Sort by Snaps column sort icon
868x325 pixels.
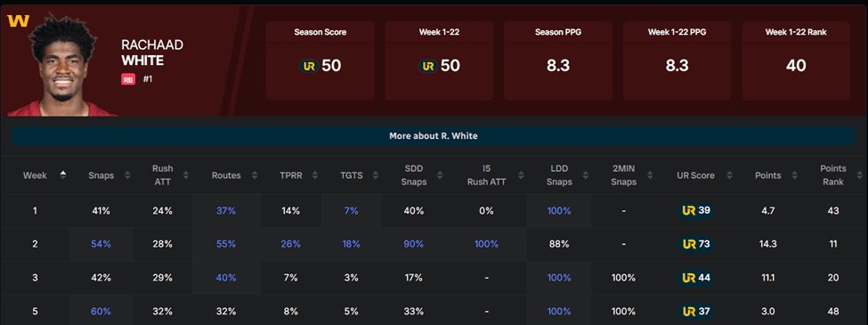(x=128, y=175)
